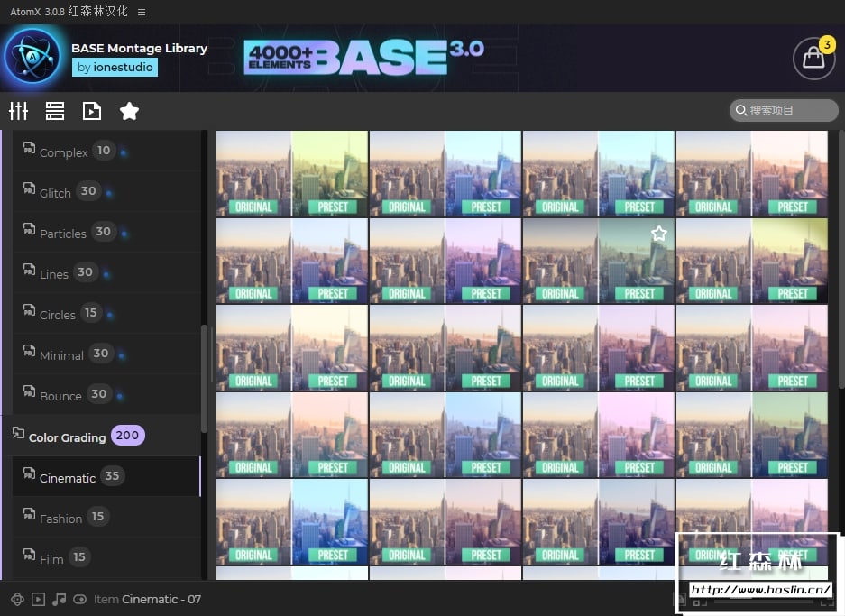Image resolution: width=845 pixels, height=616 pixels.
Task: Click the category sidebar scrollbar
Action: click(204, 378)
